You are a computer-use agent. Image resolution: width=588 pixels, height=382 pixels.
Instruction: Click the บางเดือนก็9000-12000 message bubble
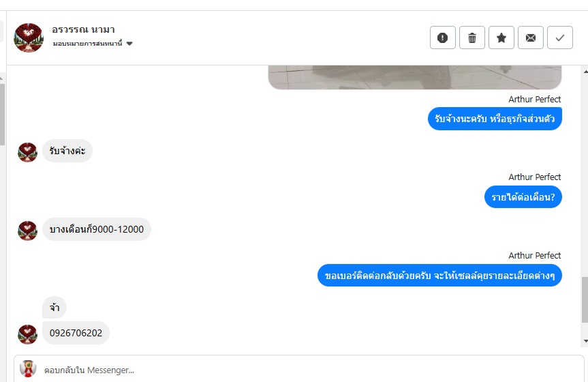coord(96,229)
